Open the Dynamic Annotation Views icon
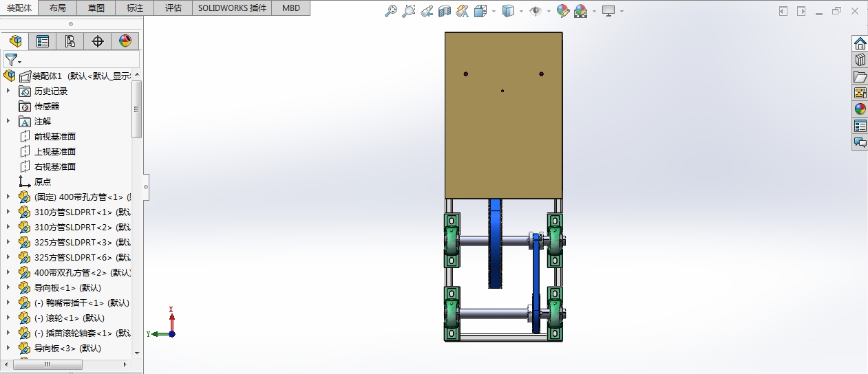 [x=463, y=11]
